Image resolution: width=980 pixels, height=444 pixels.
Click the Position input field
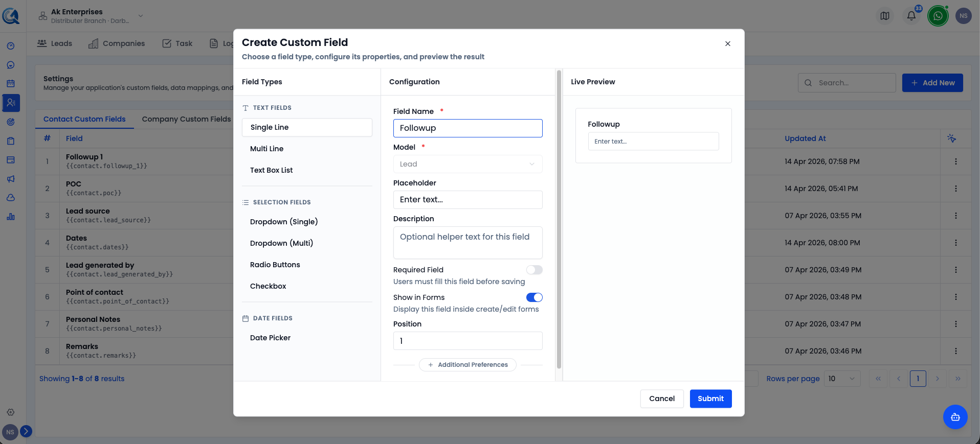tap(467, 341)
